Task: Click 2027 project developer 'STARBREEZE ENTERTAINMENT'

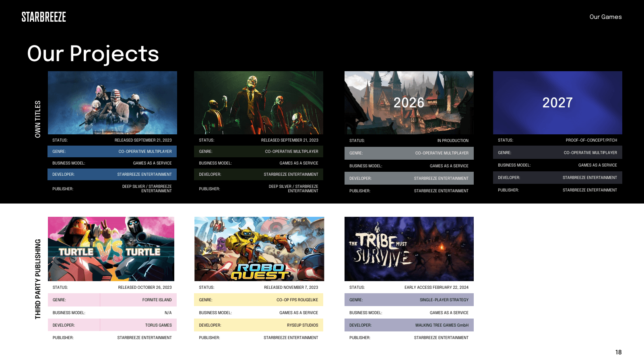Action: click(590, 178)
